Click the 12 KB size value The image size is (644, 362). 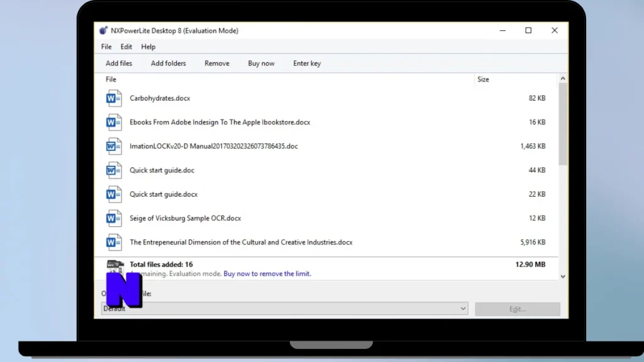pyautogui.click(x=537, y=218)
